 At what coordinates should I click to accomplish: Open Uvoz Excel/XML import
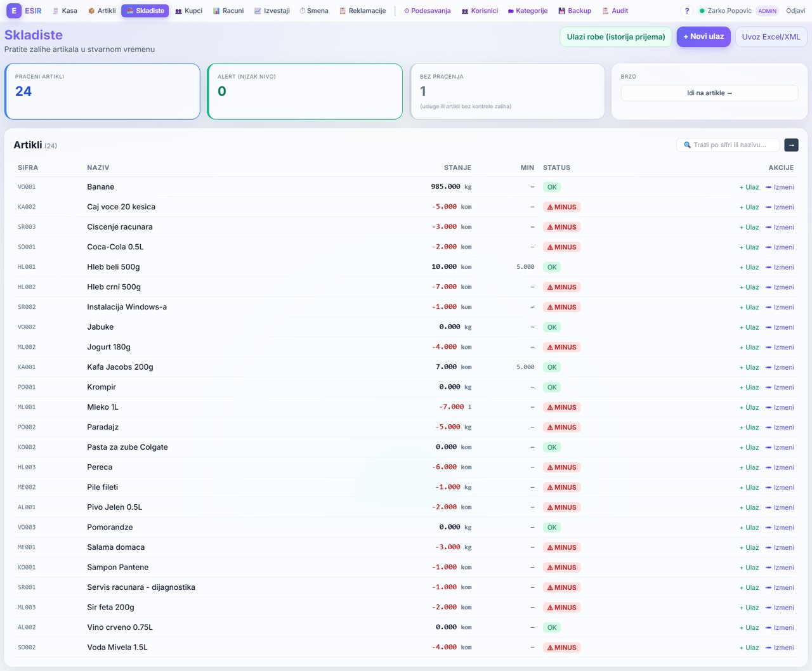click(x=771, y=37)
